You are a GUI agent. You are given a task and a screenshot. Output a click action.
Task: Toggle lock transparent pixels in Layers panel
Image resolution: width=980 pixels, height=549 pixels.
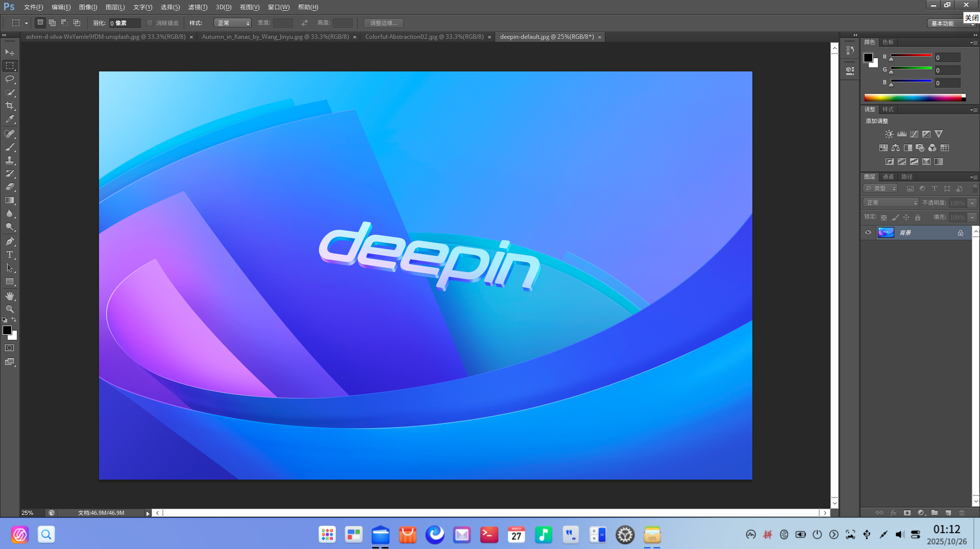pos(884,217)
